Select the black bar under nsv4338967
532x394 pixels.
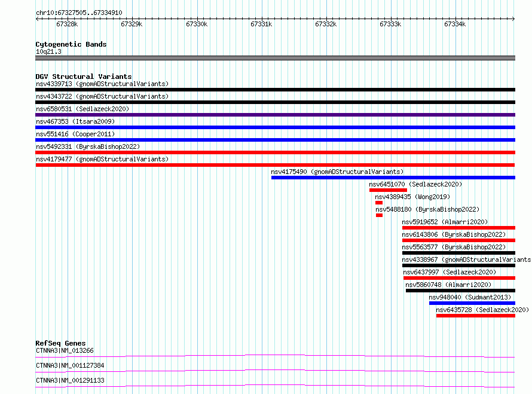[x=458, y=265]
